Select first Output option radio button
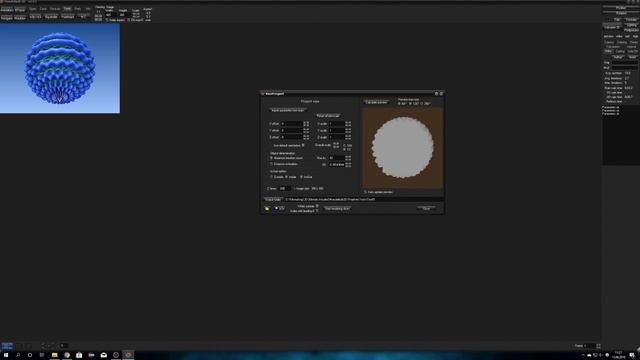Screen dimensions: 640x360 (x=271, y=177)
